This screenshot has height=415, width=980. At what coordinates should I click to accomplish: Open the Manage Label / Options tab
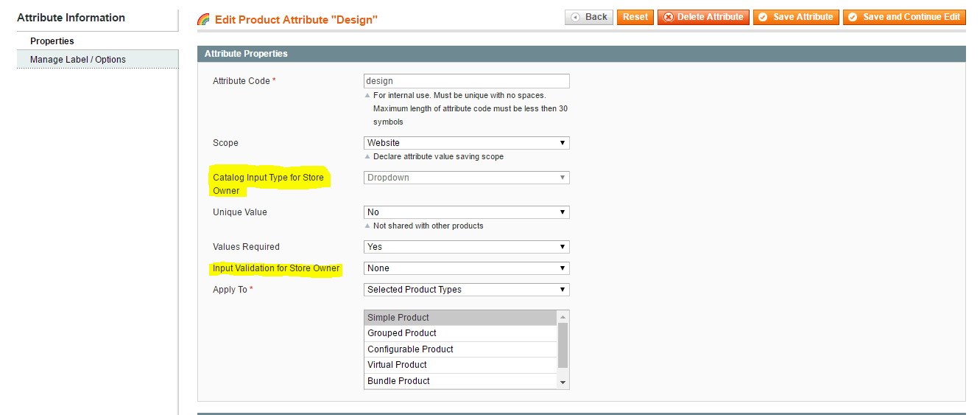point(97,60)
